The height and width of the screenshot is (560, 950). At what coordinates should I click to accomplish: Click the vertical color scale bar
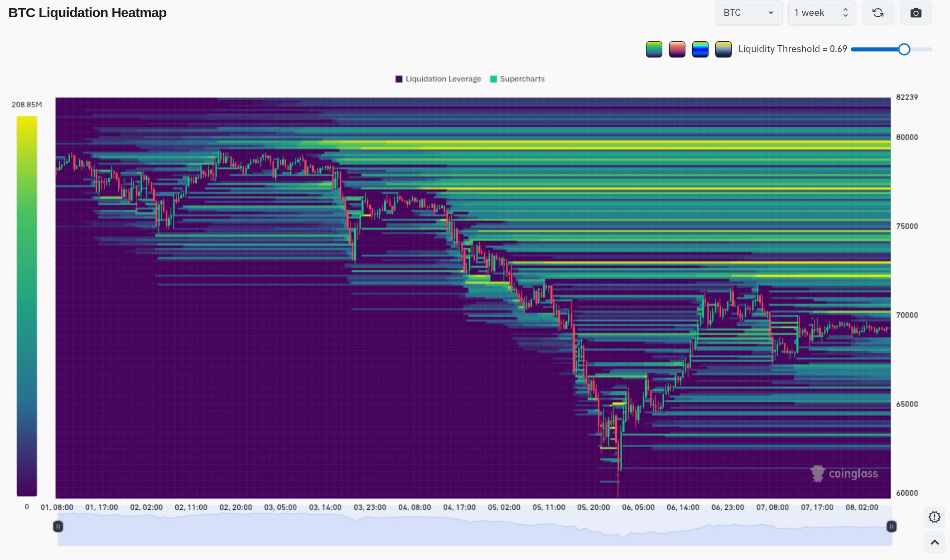(27, 306)
